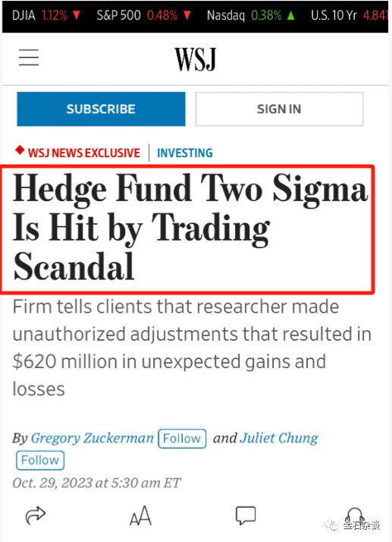This screenshot has height=542, width=392.
Task: Follow author Gregory Zuckerman
Action: (182, 438)
